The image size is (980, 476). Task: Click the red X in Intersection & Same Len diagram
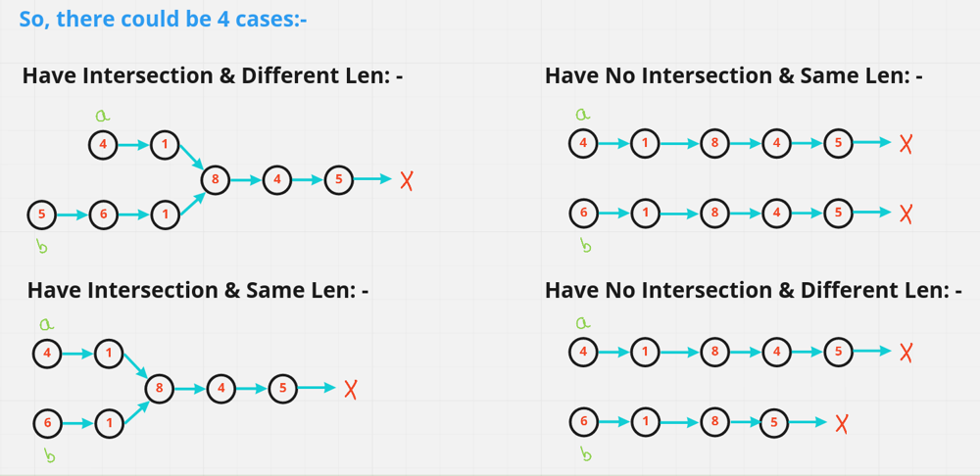tap(350, 389)
